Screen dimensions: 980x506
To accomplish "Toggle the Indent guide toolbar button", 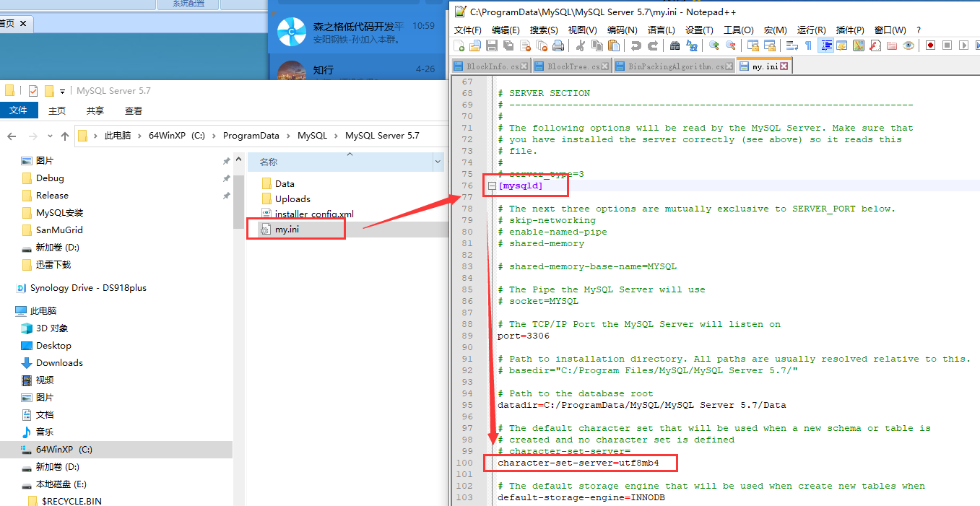I will coord(825,45).
